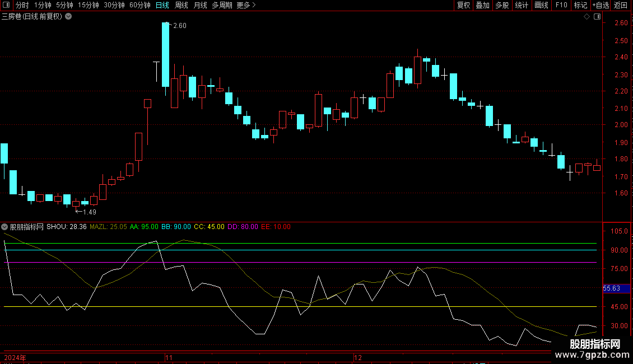Switch to the 分时 tab
This screenshot has width=633, height=364.
(x=22, y=5)
